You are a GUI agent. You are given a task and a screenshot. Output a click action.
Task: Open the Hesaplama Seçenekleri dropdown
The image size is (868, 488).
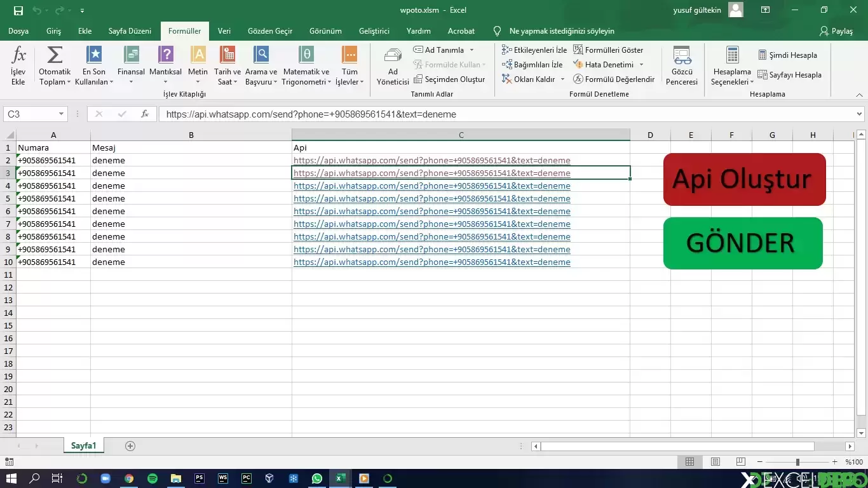click(x=732, y=66)
